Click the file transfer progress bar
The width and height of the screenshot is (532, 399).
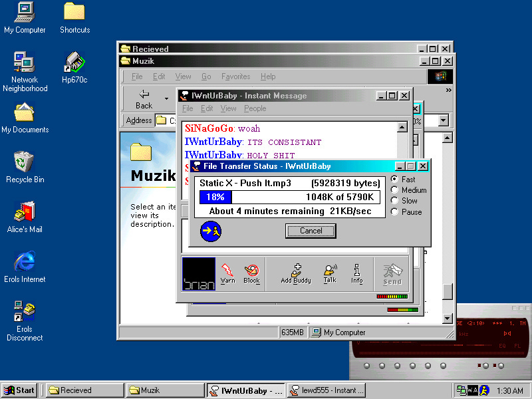point(290,197)
